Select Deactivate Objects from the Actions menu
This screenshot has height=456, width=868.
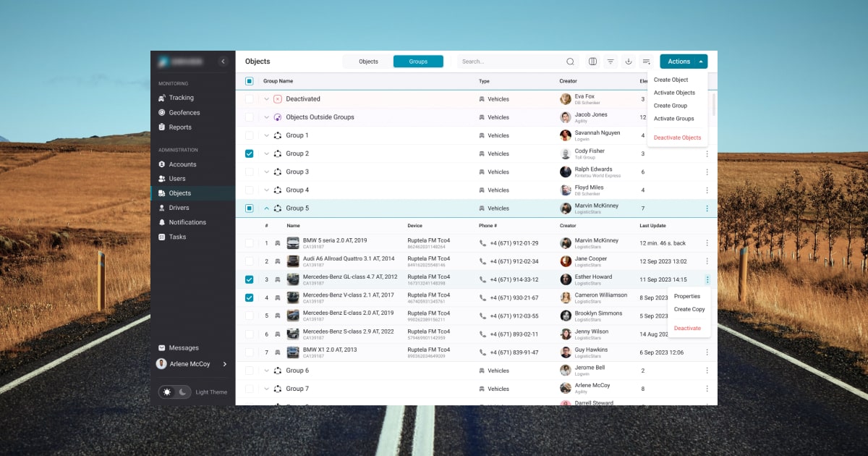click(677, 138)
